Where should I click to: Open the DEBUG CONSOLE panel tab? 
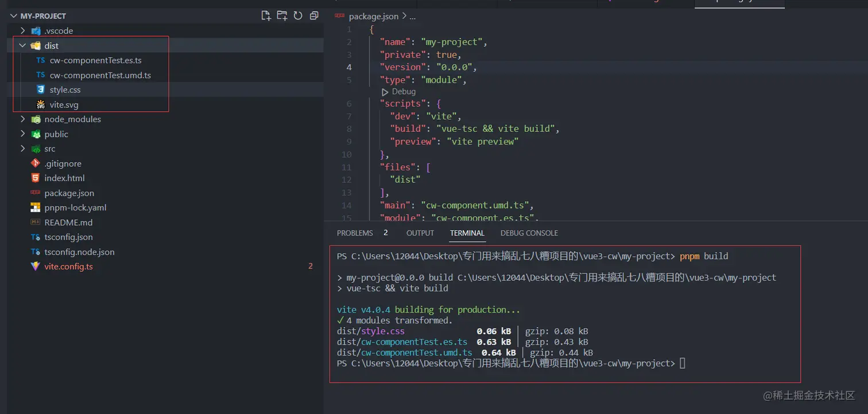[529, 233]
